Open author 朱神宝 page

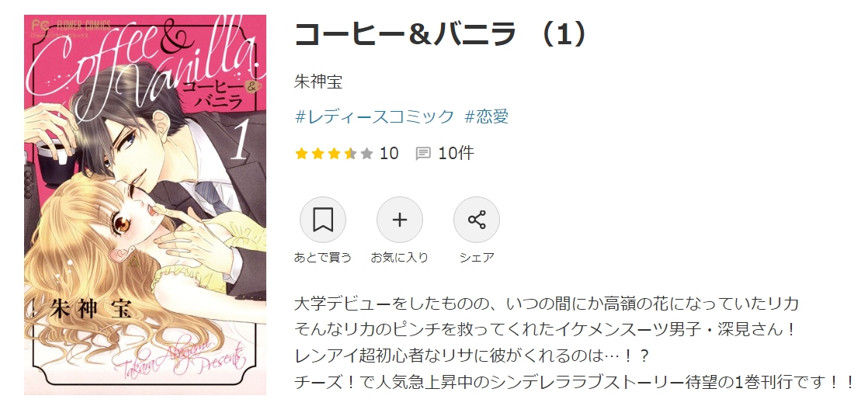pos(318,82)
